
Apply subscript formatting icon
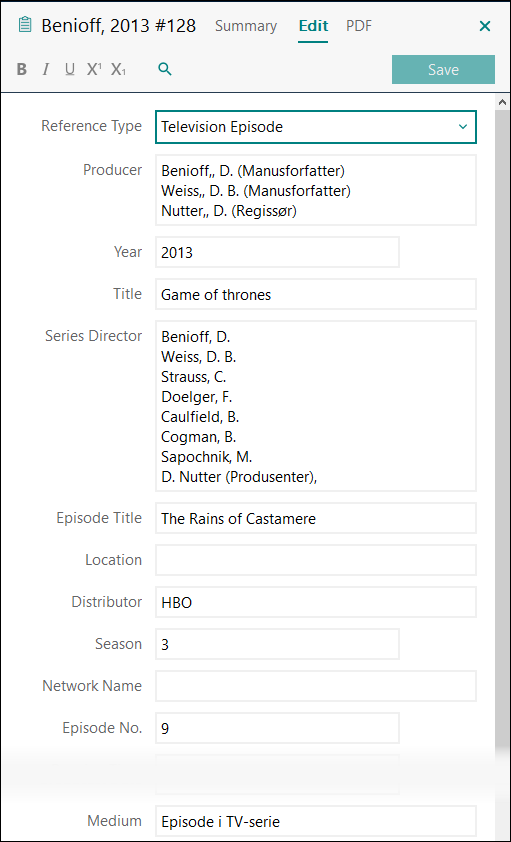118,69
